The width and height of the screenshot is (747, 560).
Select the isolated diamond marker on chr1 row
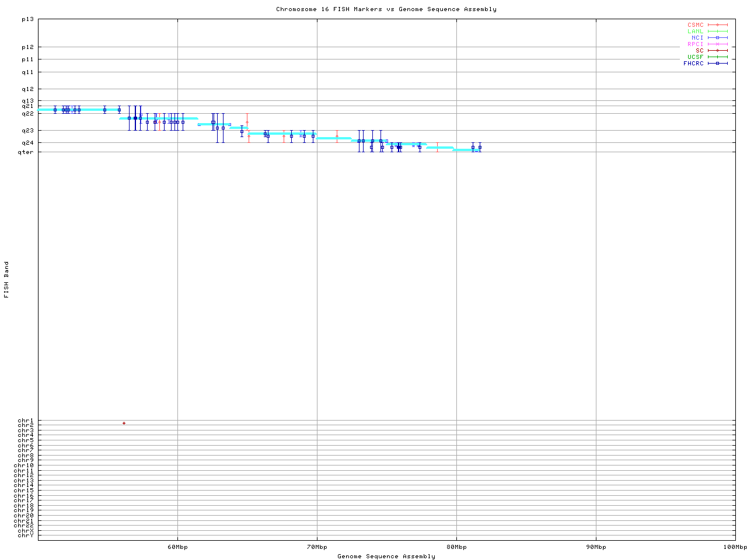point(124,423)
